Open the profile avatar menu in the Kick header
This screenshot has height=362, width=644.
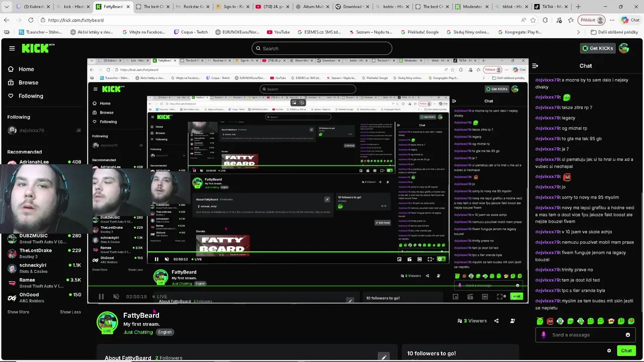click(624, 48)
